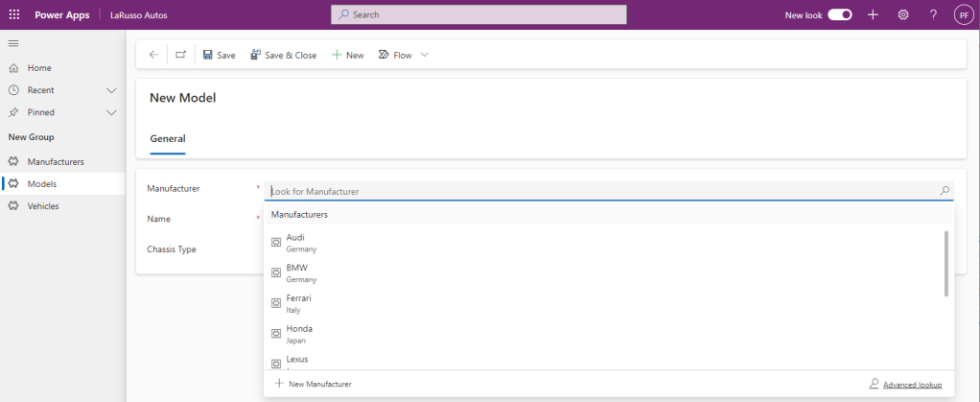Open Vehicles in the sidebar
The image size is (980, 402).
[42, 205]
